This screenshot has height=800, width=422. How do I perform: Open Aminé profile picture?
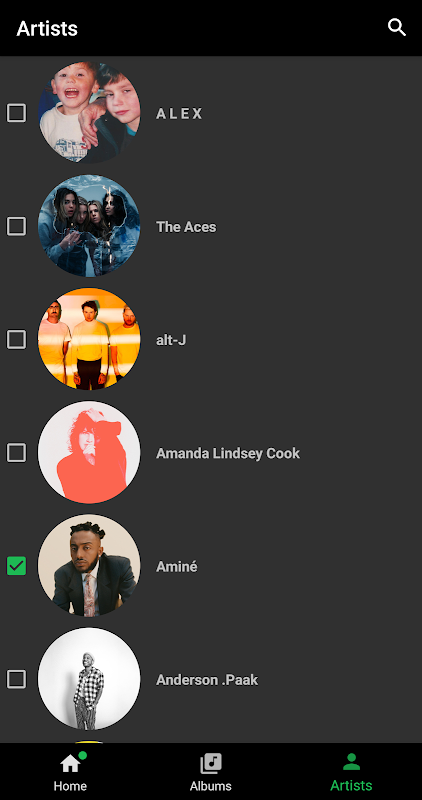pyautogui.click(x=89, y=566)
